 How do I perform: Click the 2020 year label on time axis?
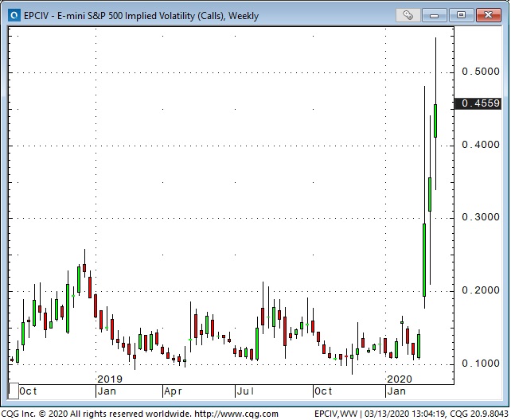[400, 379]
